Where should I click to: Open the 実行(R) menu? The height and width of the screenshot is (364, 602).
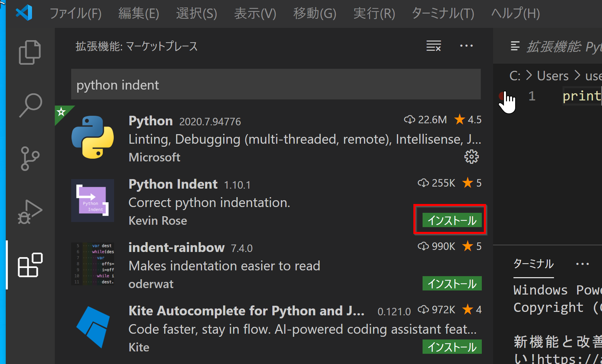(x=374, y=13)
